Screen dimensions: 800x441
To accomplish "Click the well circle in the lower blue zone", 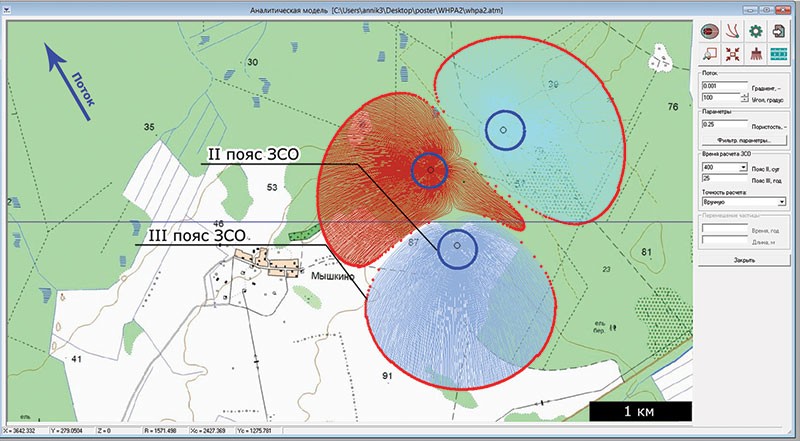I will 457,246.
